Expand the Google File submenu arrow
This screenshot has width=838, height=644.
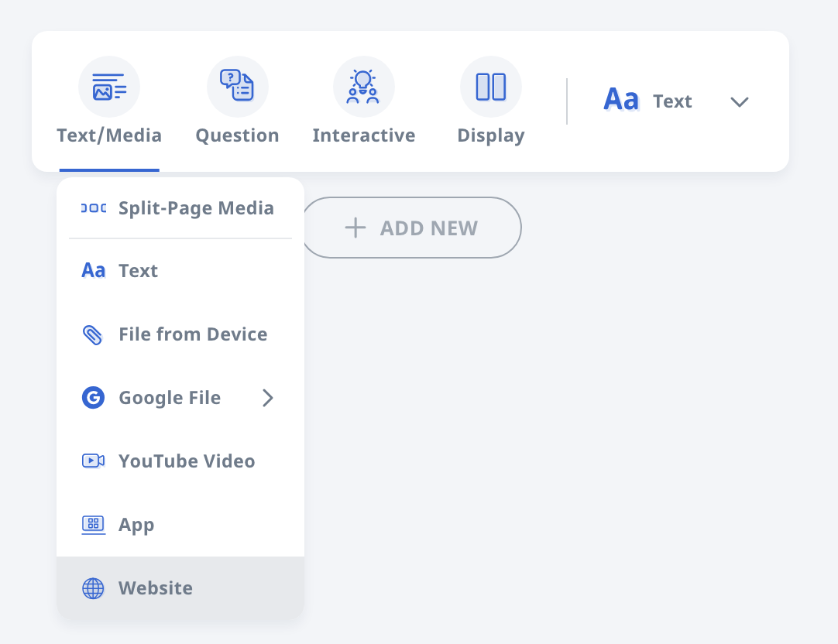tap(268, 398)
